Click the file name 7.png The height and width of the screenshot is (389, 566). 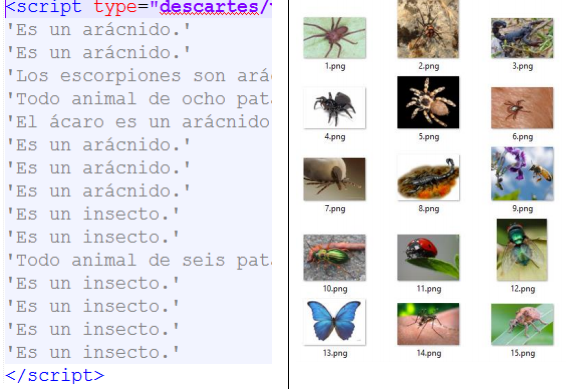tap(335, 209)
